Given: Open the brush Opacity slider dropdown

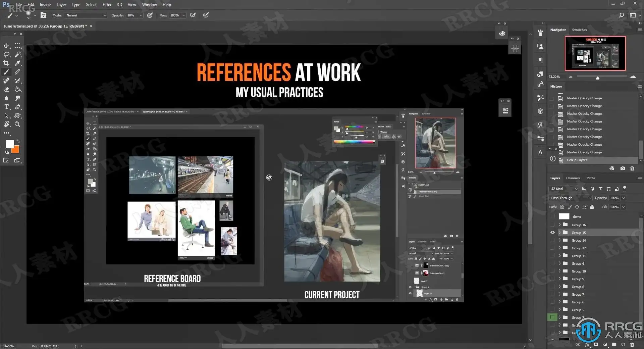Looking at the screenshot, I should tap(141, 15).
